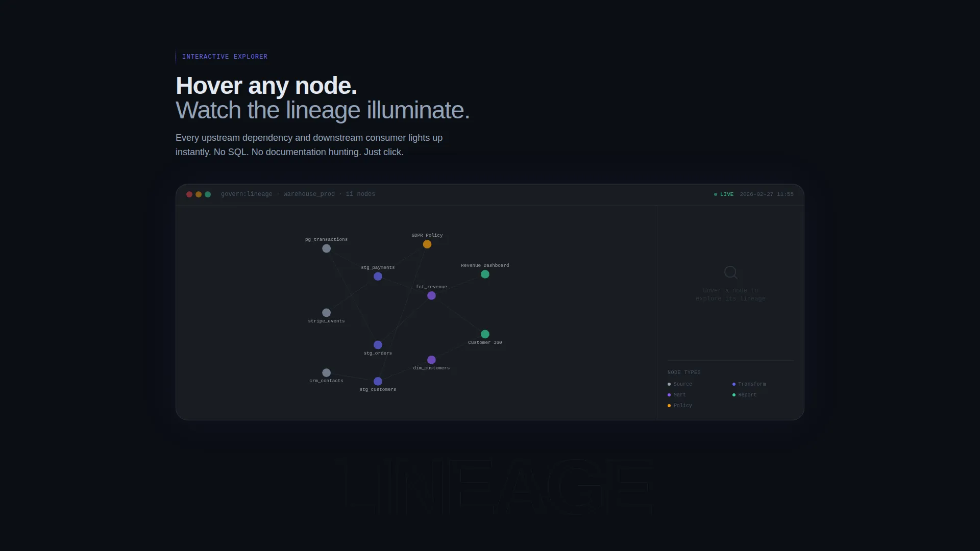Click the green window dot

[x=208, y=194]
